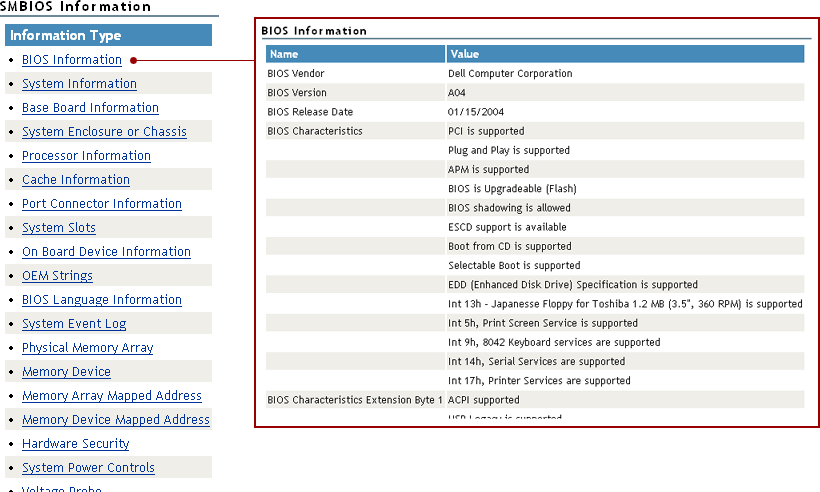The image size is (820, 492).
Task: Open Memory Array Mapped Address link
Action: pyautogui.click(x=112, y=396)
